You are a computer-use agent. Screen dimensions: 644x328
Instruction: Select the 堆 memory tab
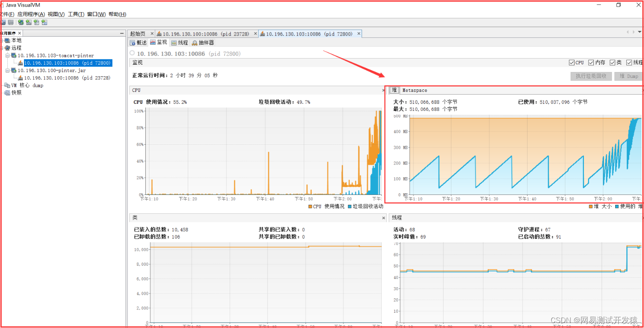coord(394,90)
